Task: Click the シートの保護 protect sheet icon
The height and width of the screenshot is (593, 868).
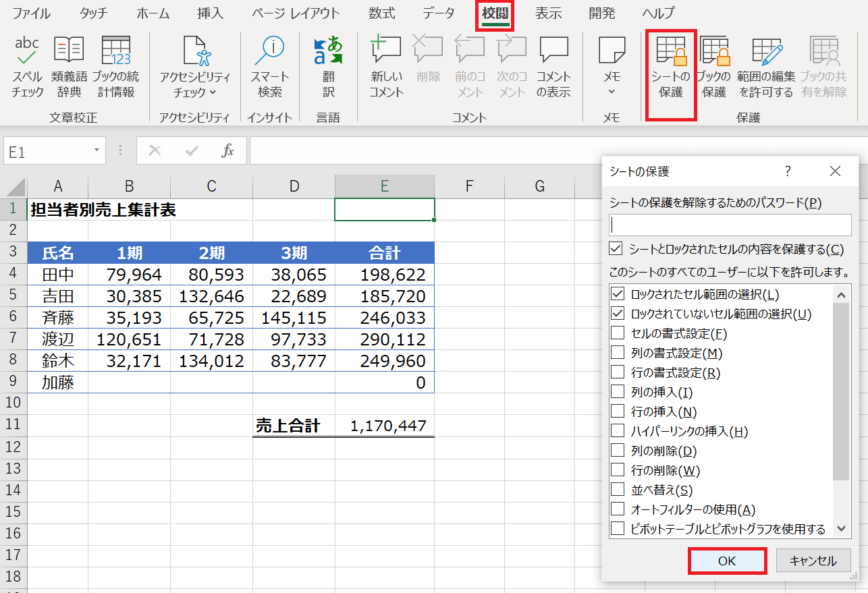Action: 671,52
